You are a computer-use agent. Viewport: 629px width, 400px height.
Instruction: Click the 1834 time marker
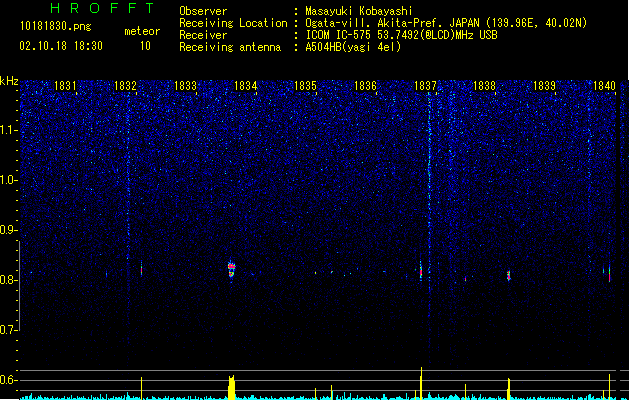pyautogui.click(x=245, y=86)
